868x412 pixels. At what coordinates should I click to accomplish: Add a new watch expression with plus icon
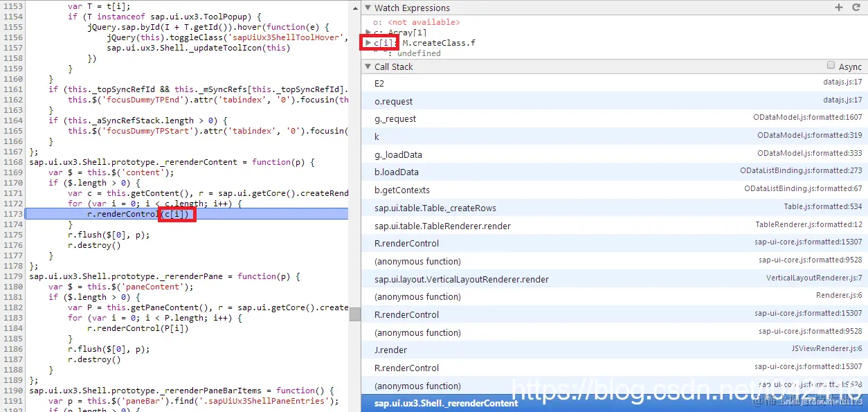[x=839, y=8]
